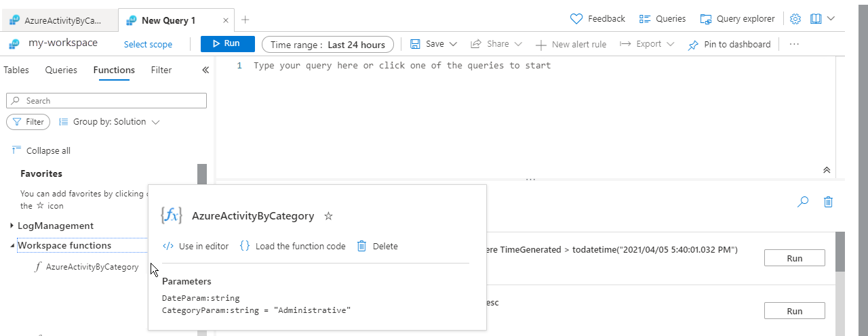Open Query explorer
868x336 pixels.
[x=738, y=19]
